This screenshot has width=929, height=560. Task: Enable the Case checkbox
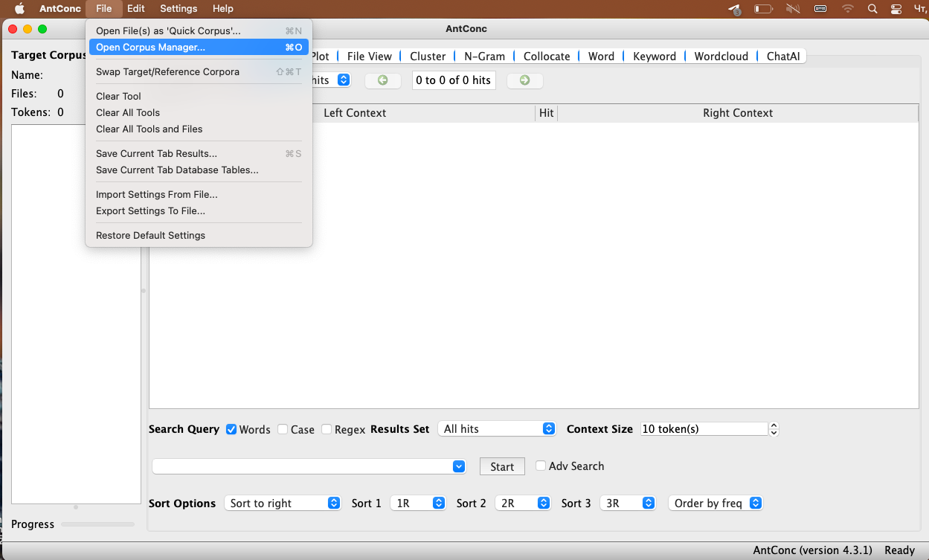283,429
